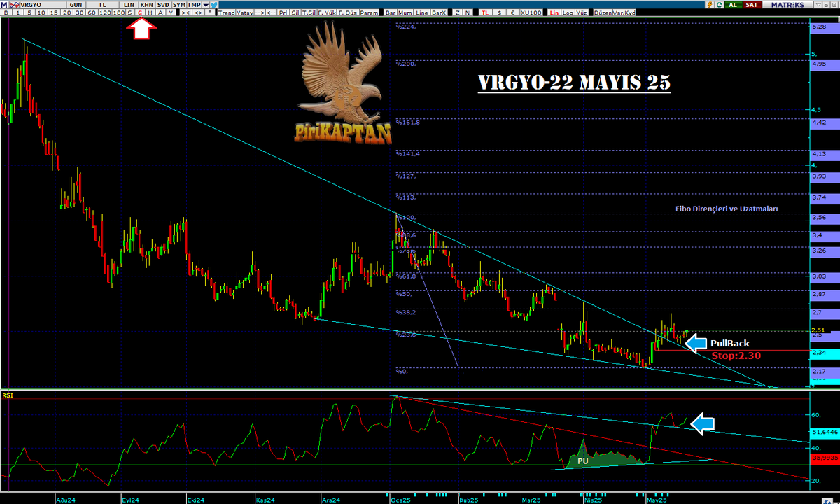840x504 pixels.
Task: Set price currency to TL
Action: 484,13
